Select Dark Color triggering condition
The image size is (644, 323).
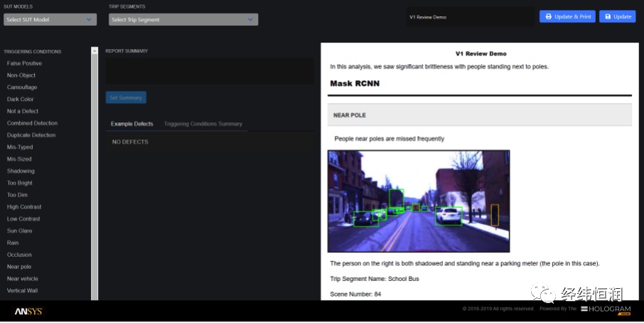(x=20, y=99)
